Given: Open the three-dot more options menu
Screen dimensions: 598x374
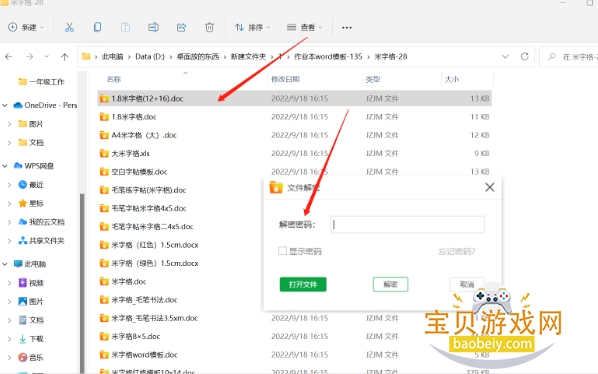Looking at the screenshot, I should pyautogui.click(x=347, y=27).
